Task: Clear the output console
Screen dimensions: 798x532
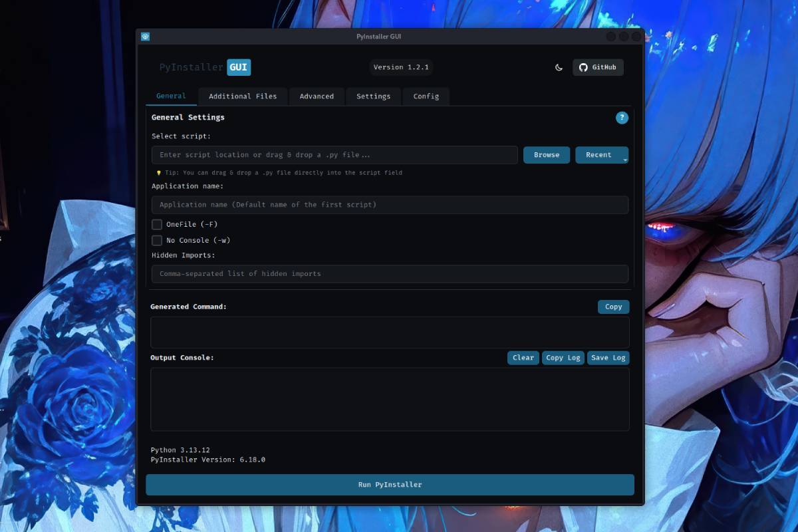Action: (x=523, y=358)
